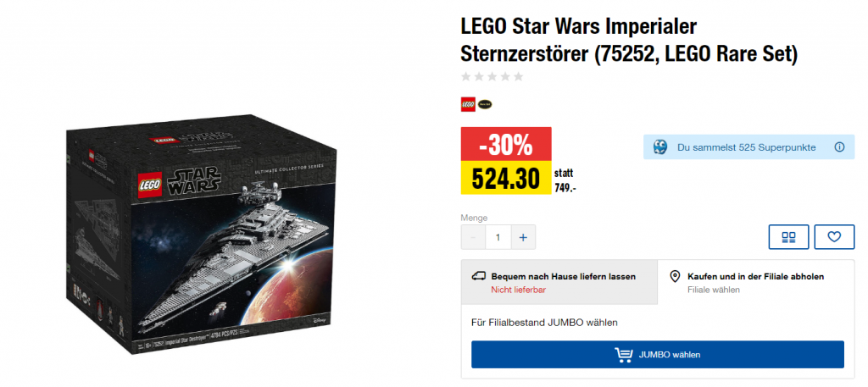The width and height of the screenshot is (868, 387).
Task: Click the red -30% discount badge
Action: 505,143
